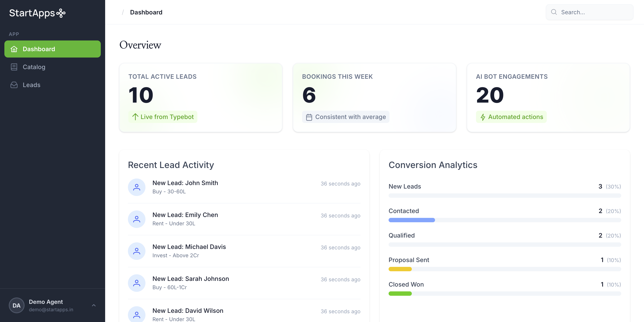Viewport: 644px width, 322px height.
Task: Click John Smith's lead avatar icon
Action: click(136, 187)
